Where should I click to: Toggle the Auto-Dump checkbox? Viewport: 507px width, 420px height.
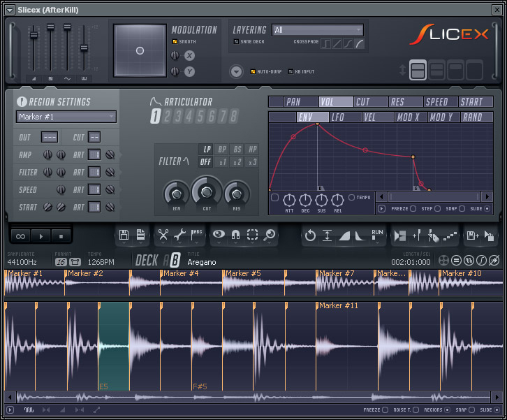click(x=253, y=71)
